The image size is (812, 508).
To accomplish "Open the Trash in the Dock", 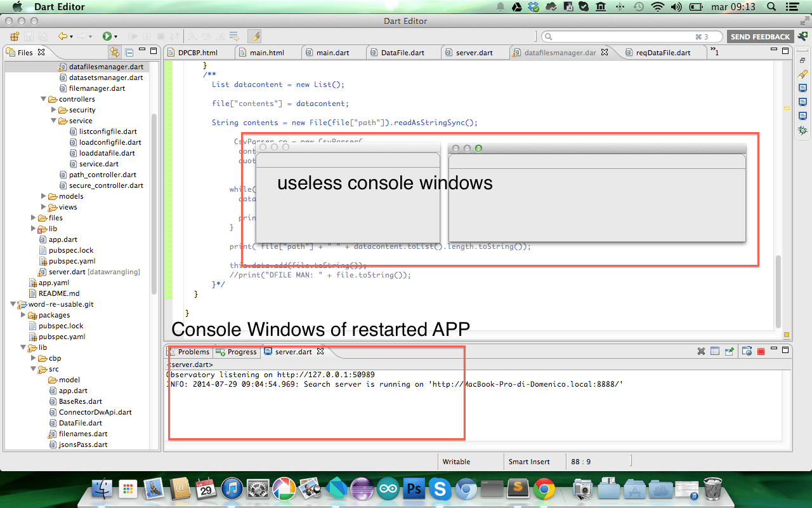I will click(713, 488).
